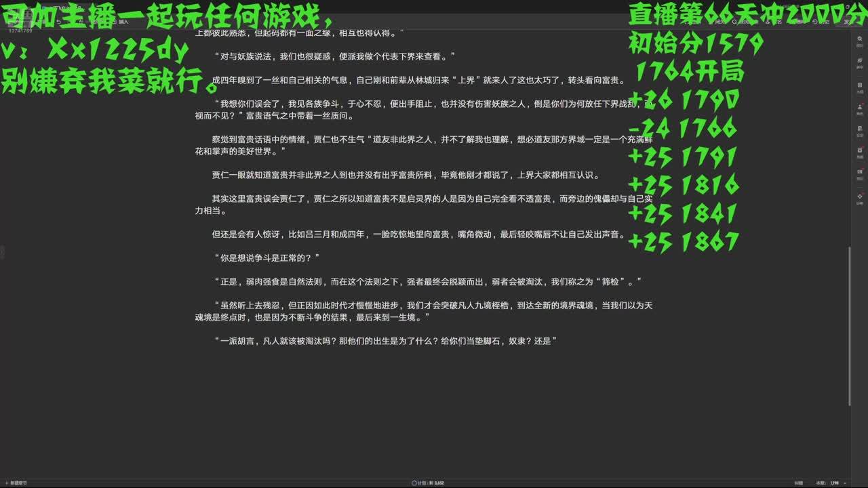Screen dimensions: 868x488
Task: Click the 新建章节 button in the bottom bar
Action: point(17,483)
